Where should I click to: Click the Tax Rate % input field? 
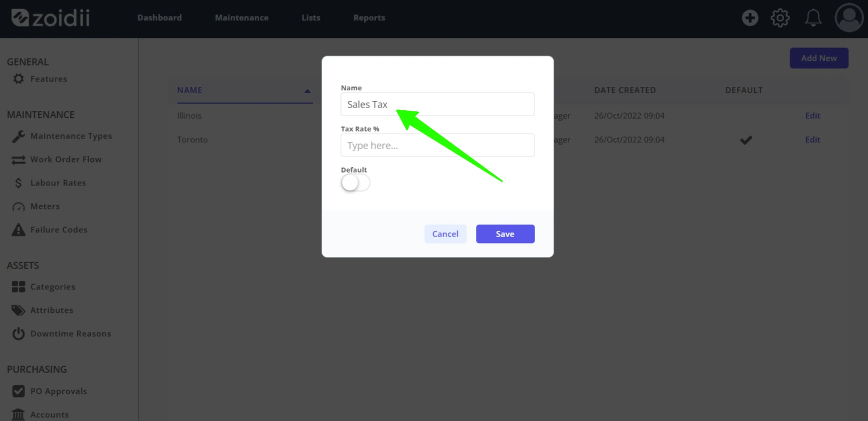click(437, 145)
